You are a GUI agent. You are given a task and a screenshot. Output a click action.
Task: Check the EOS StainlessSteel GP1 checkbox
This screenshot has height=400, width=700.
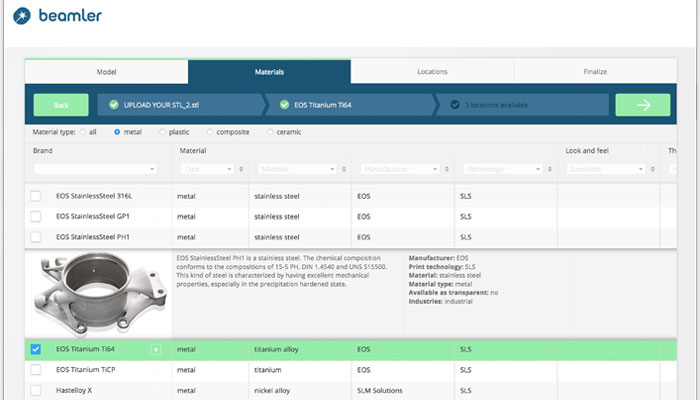click(x=36, y=217)
